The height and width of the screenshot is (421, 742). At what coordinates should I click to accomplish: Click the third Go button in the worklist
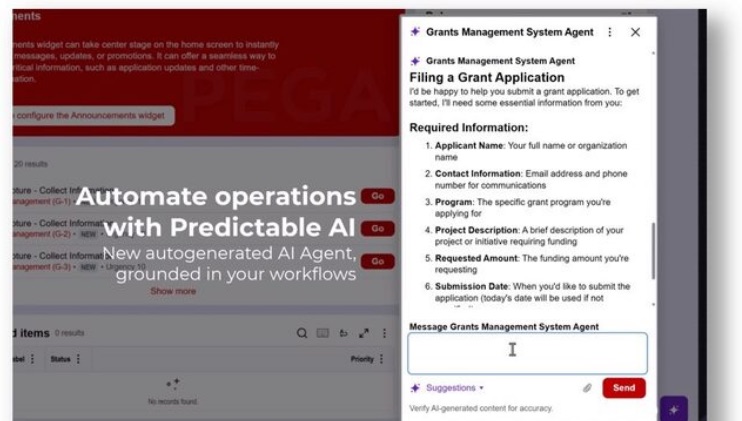[x=377, y=261]
